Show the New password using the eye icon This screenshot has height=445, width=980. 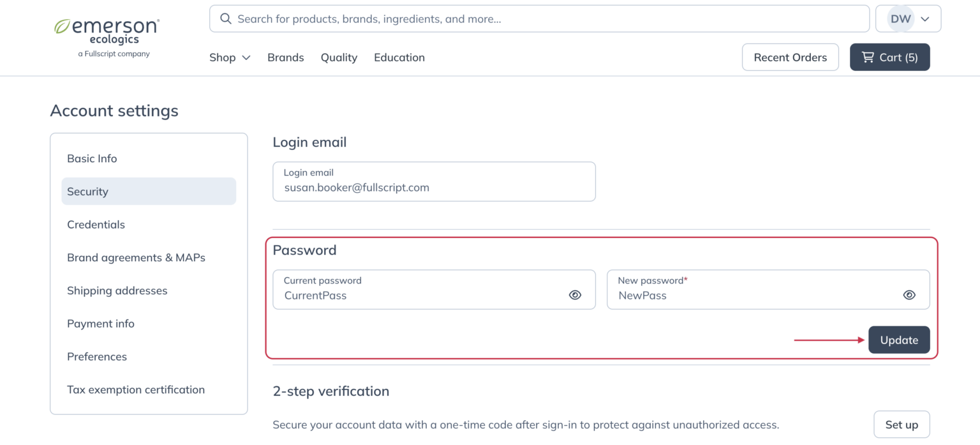point(909,295)
